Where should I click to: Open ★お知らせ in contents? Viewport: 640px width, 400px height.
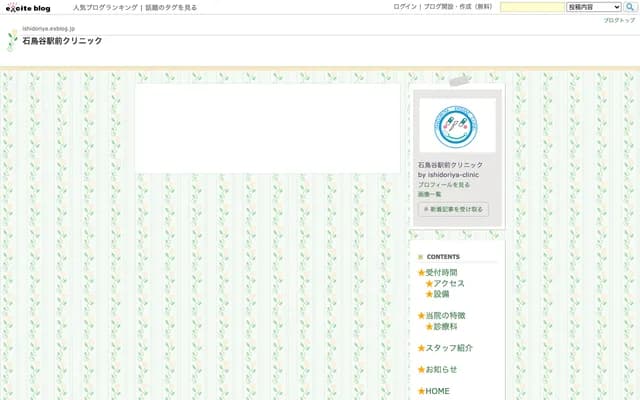coord(437,370)
